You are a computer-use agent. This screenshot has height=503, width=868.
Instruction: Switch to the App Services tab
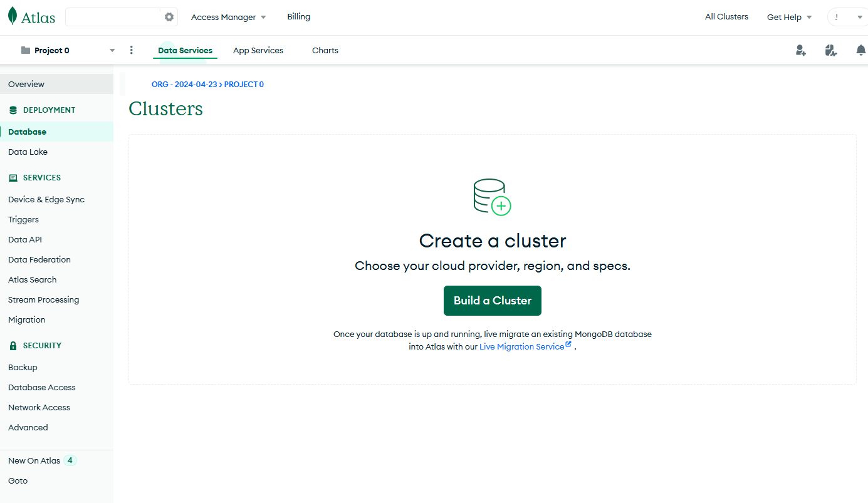click(x=258, y=51)
